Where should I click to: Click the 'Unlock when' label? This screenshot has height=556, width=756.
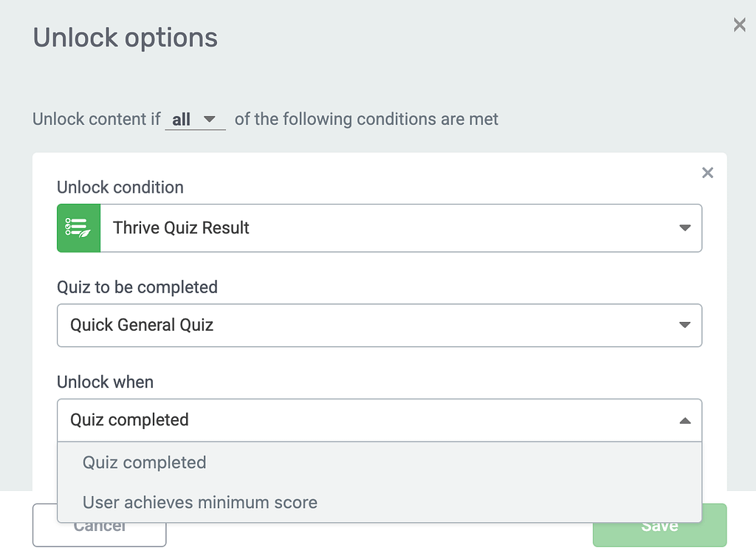[x=106, y=382]
